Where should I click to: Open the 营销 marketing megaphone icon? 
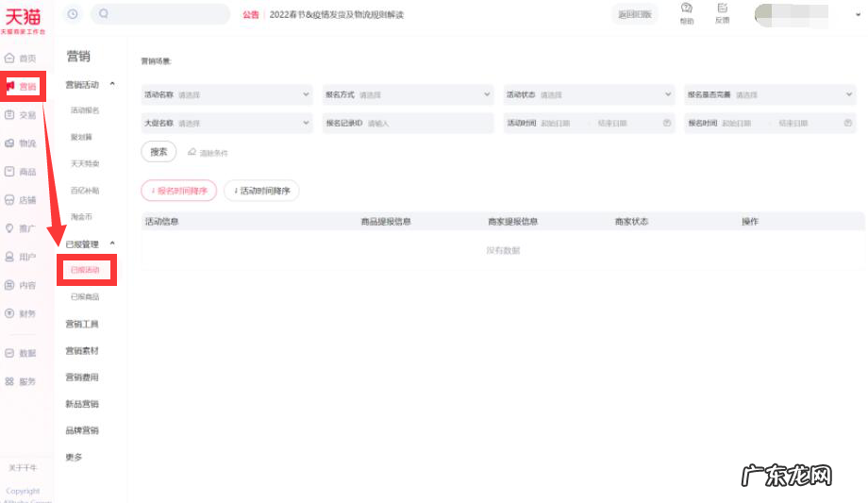click(10, 87)
